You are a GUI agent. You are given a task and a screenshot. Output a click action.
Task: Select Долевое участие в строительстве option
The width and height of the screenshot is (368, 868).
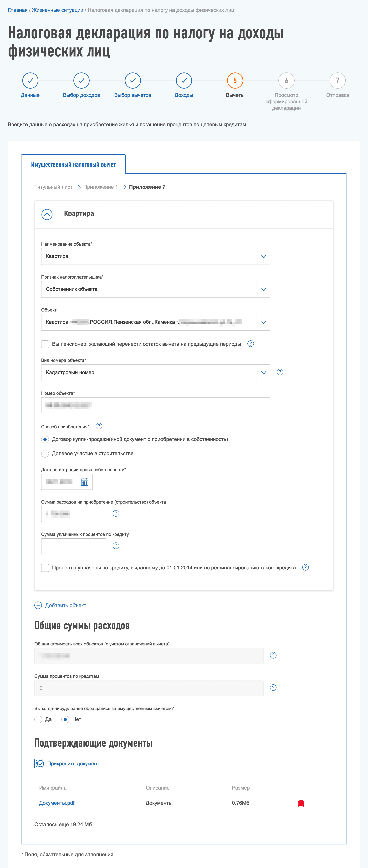pos(45,454)
